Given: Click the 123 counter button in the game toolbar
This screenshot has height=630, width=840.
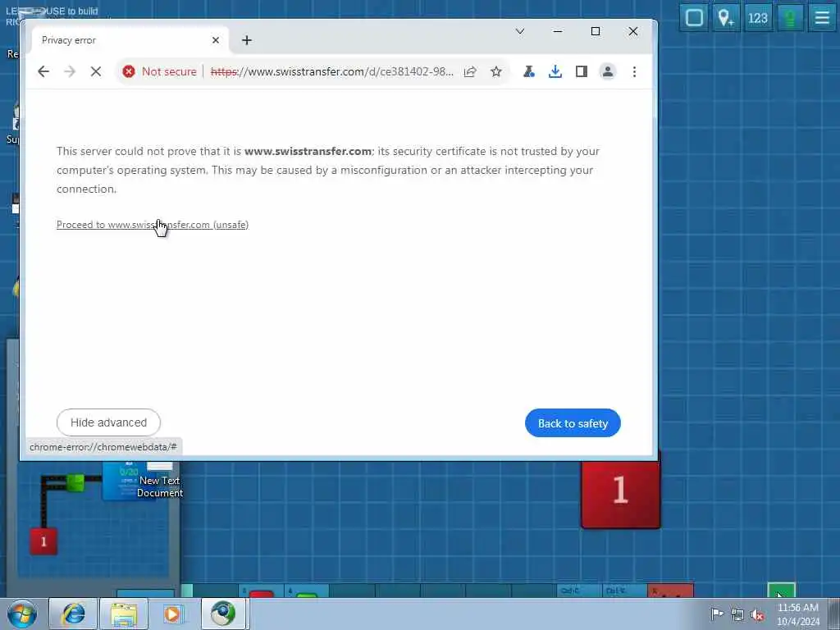Looking at the screenshot, I should (757, 18).
